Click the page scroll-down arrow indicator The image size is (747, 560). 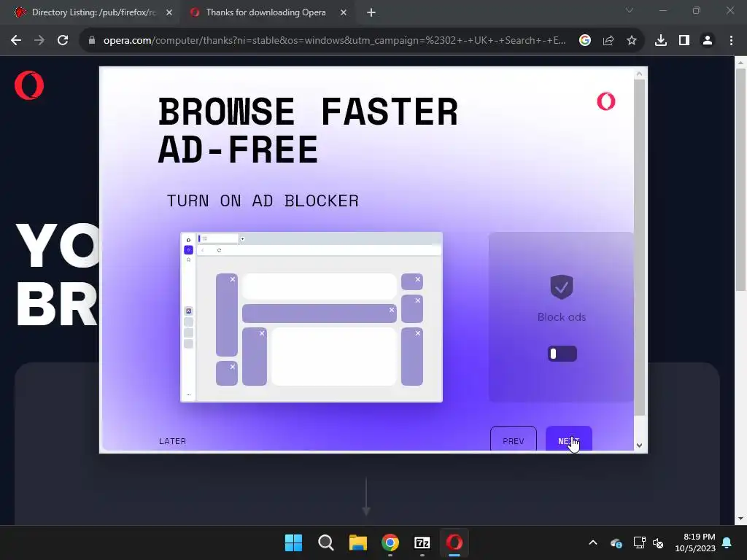click(366, 497)
